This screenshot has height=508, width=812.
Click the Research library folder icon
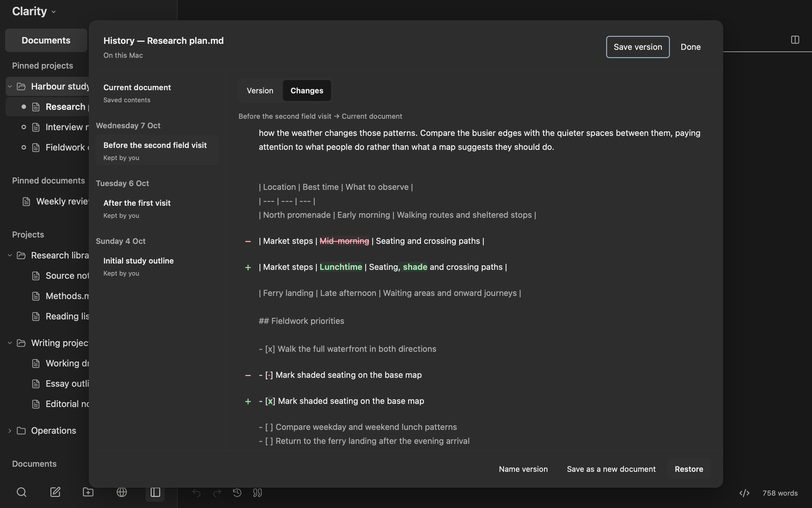(21, 255)
